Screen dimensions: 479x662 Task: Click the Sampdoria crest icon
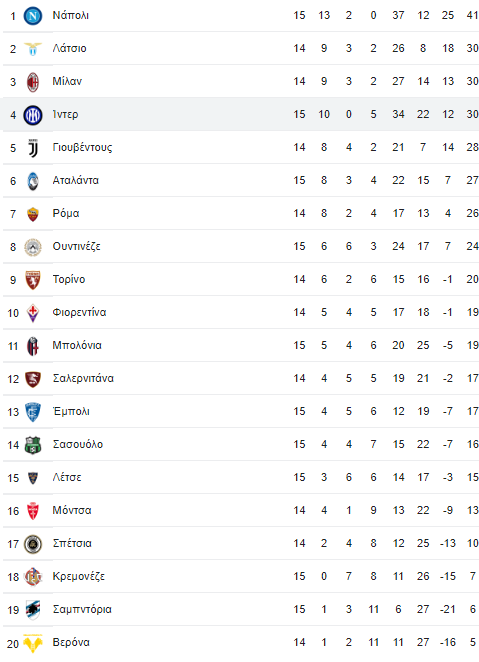tap(33, 610)
